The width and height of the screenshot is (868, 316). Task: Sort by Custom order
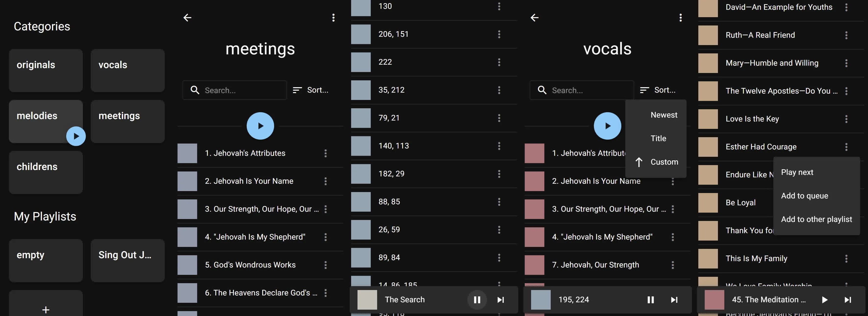(x=656, y=162)
